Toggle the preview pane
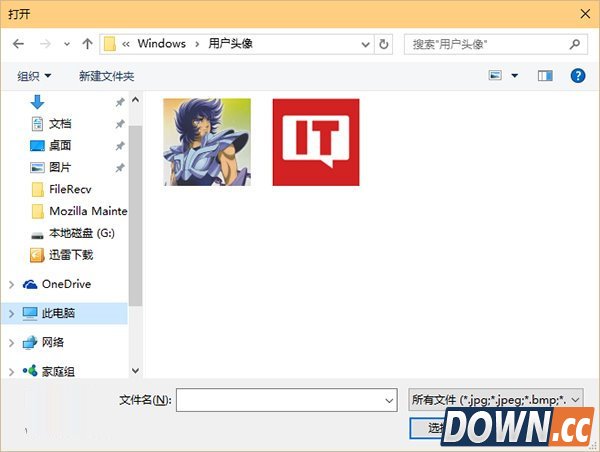 (x=545, y=76)
